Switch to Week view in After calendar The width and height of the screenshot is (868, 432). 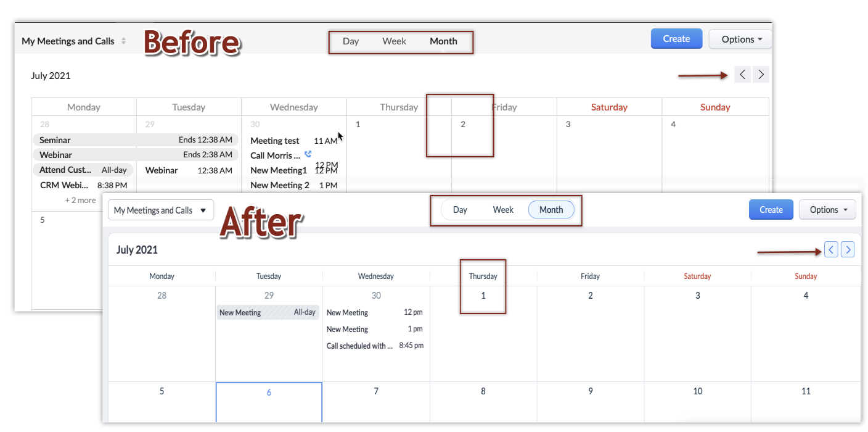click(503, 210)
